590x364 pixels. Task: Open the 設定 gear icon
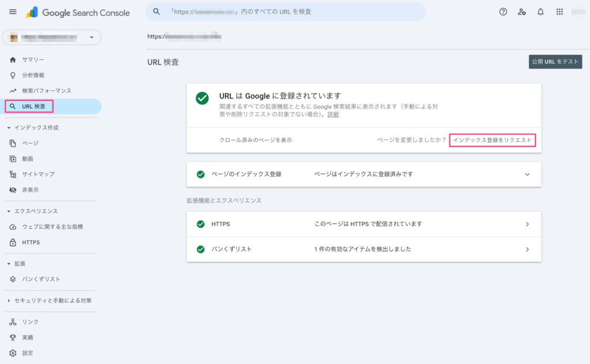pos(13,352)
